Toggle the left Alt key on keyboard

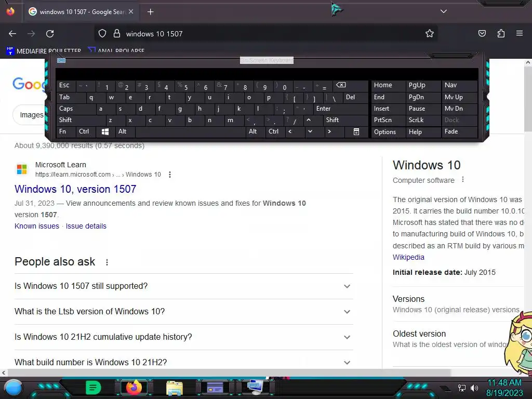[x=125, y=131]
